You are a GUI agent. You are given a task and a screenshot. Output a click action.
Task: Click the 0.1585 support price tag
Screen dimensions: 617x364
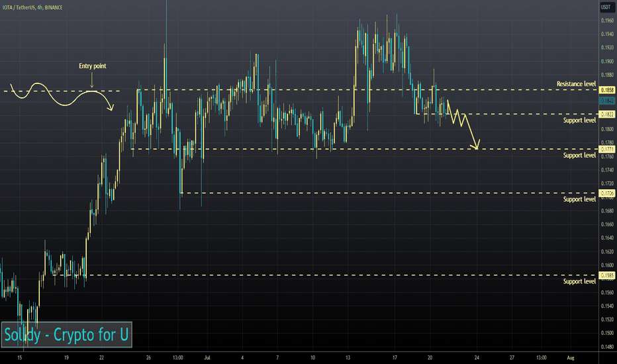pyautogui.click(x=607, y=275)
